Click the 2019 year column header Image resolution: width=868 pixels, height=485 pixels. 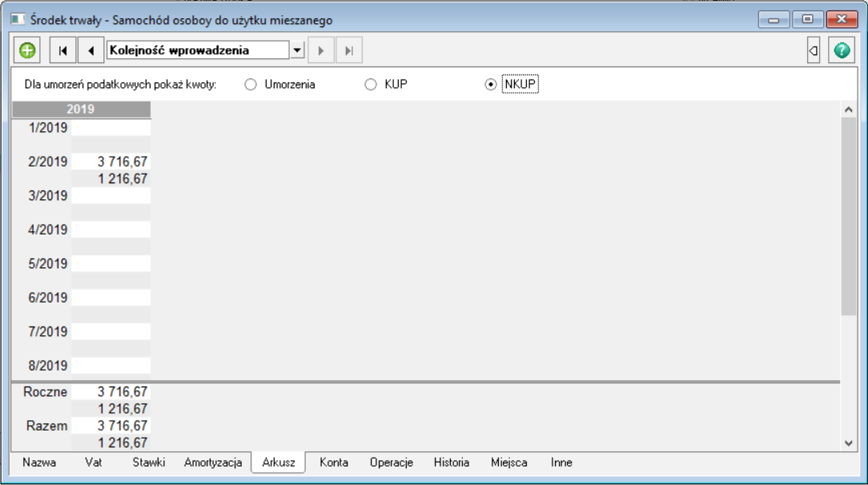click(81, 109)
